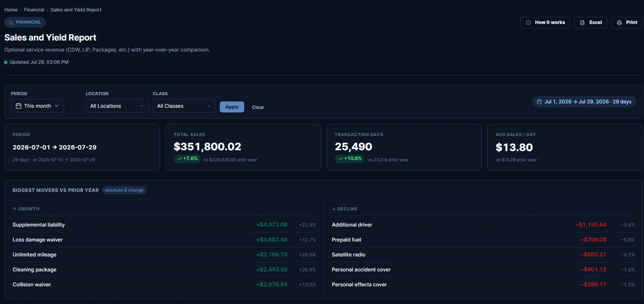The height and width of the screenshot is (304, 644).
Task: Click the $13.80 avg sales value
Action: 514,147
